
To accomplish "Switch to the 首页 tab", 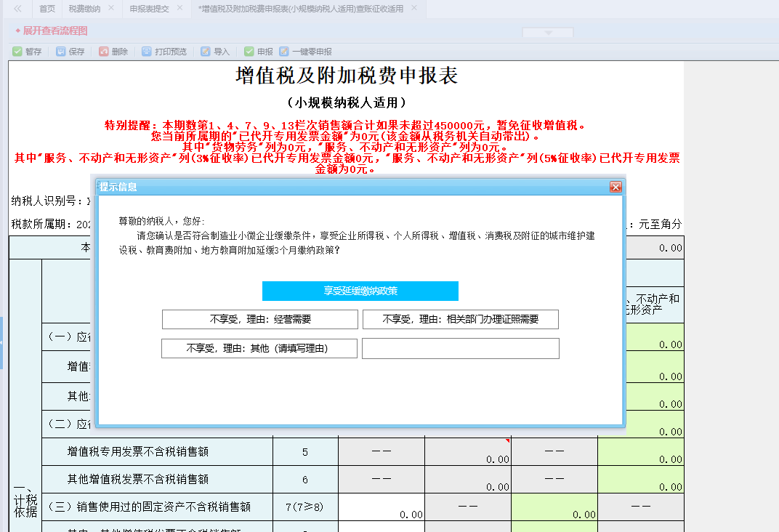I will tap(47, 9).
